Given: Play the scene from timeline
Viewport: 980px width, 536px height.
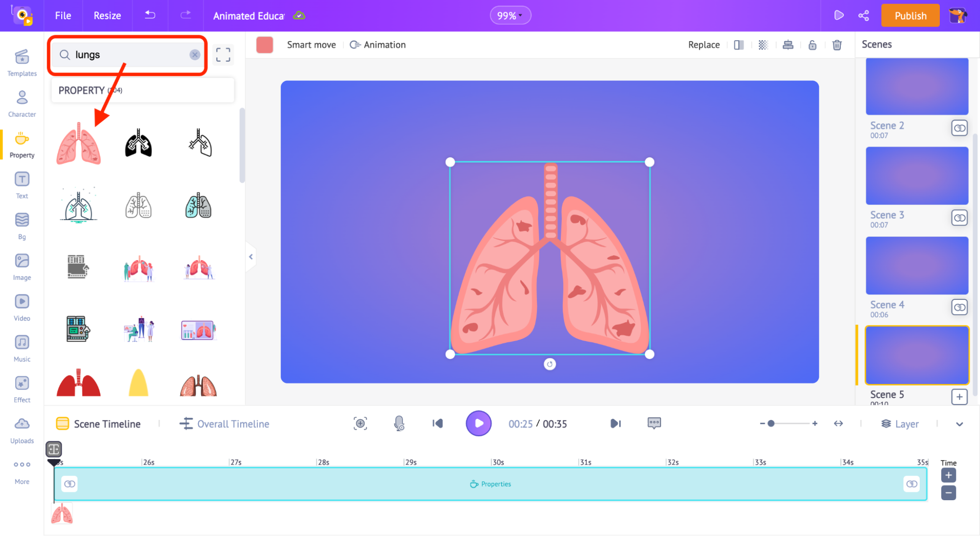Looking at the screenshot, I should [x=478, y=423].
